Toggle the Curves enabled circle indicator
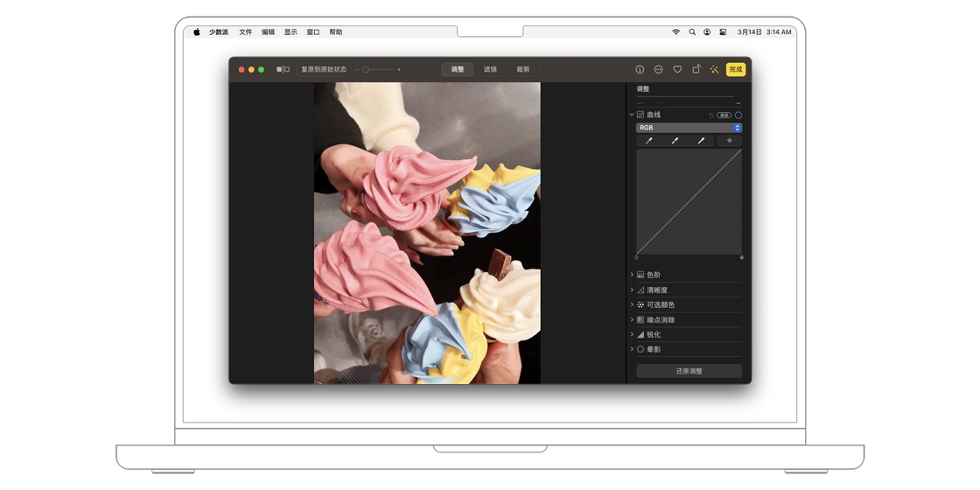The width and height of the screenshot is (980, 490). [x=738, y=115]
